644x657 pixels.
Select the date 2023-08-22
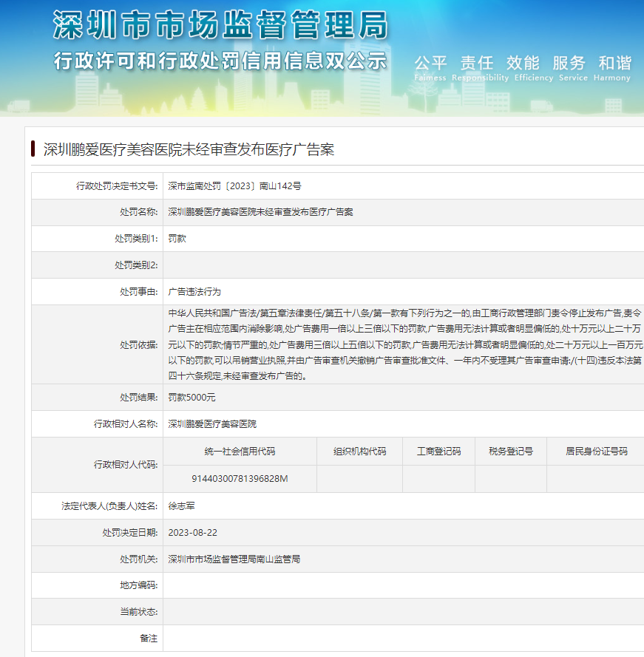(x=193, y=533)
